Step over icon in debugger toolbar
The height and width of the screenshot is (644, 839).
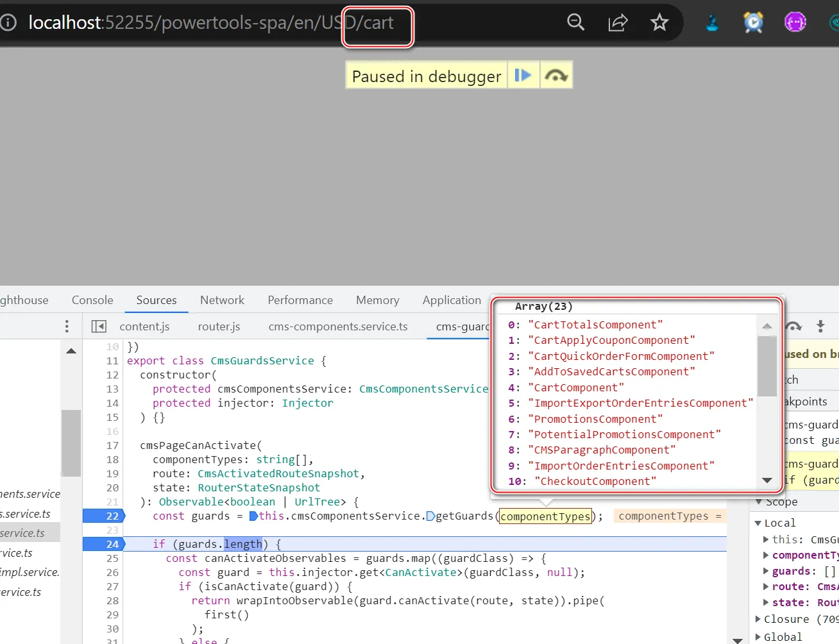point(793,326)
